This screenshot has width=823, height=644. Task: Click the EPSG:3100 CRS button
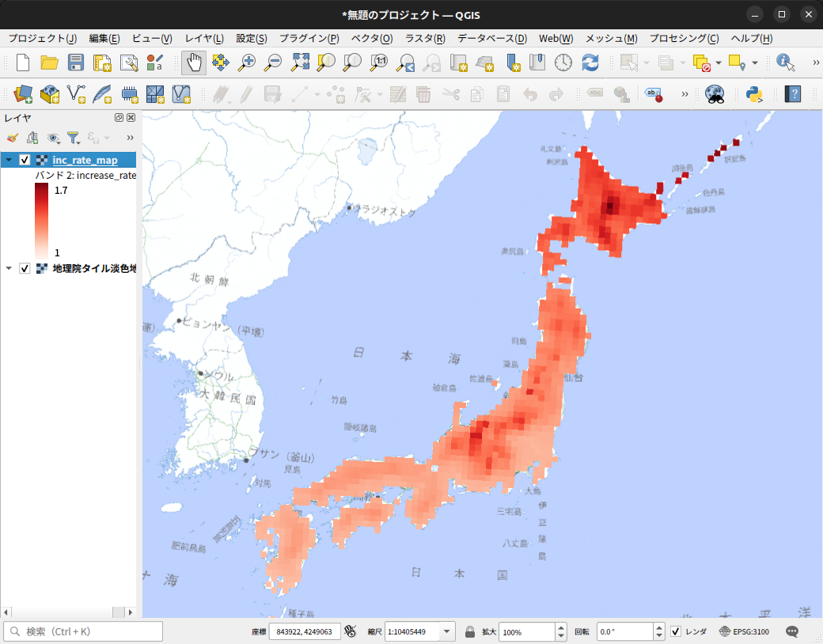745,631
